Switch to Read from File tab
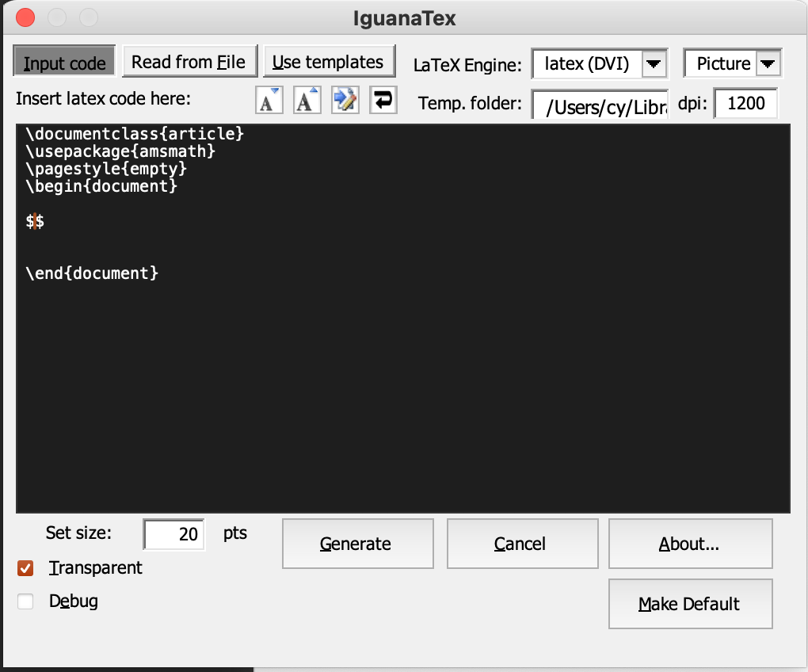 [x=189, y=62]
